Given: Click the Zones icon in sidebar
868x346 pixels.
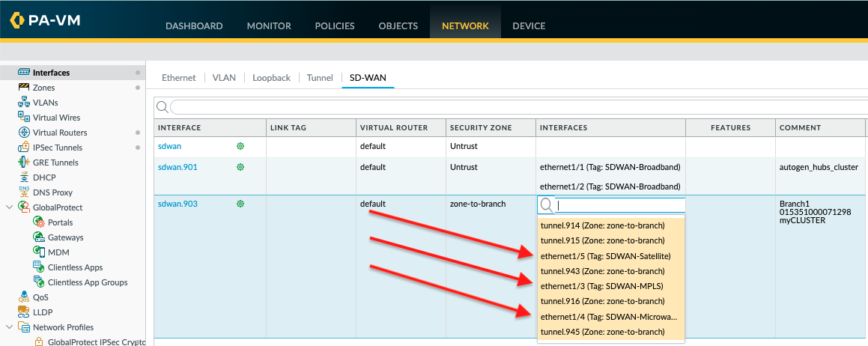Looking at the screenshot, I should coord(24,88).
